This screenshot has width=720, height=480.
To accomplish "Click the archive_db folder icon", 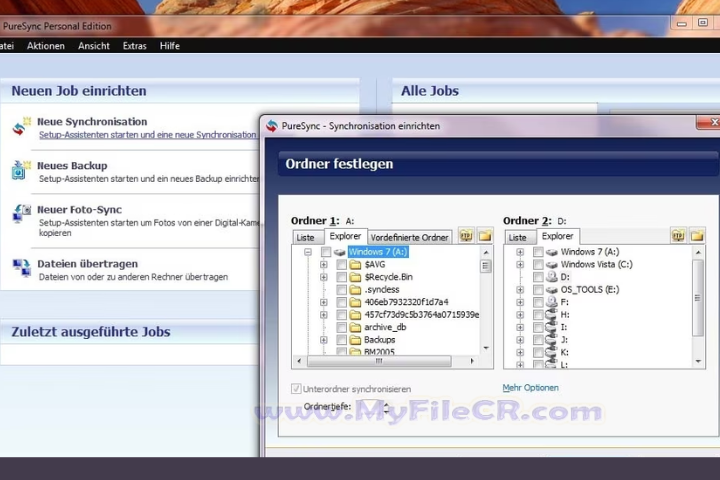I will (355, 328).
